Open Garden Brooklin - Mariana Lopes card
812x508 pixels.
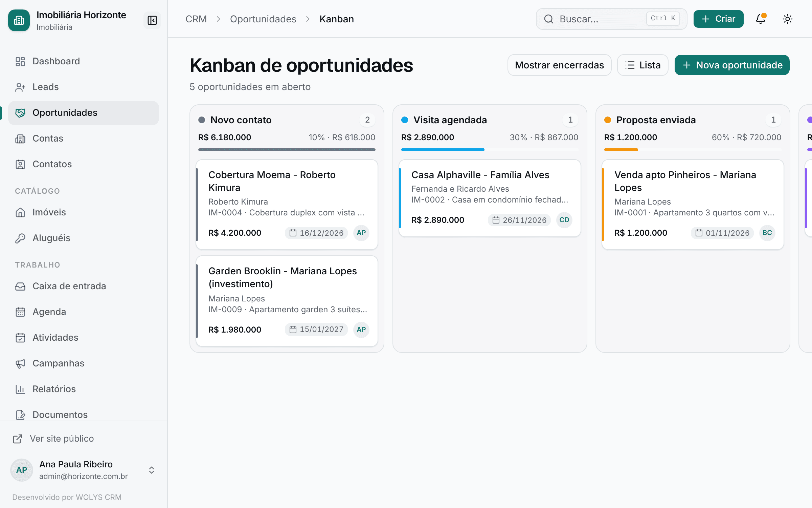click(287, 301)
